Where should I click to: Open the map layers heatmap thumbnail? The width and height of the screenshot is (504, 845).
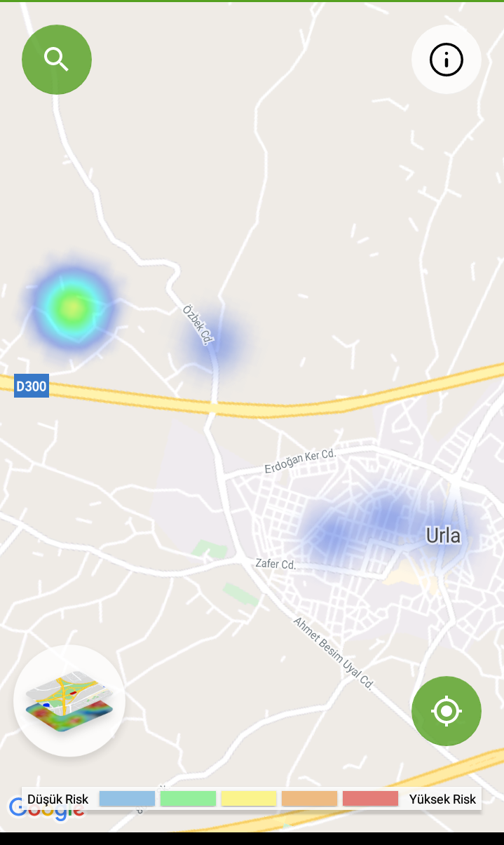point(69,701)
